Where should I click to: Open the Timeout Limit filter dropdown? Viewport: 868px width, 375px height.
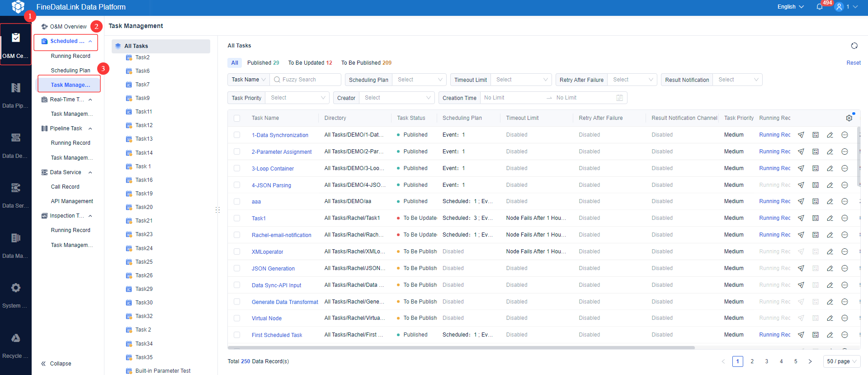point(521,80)
